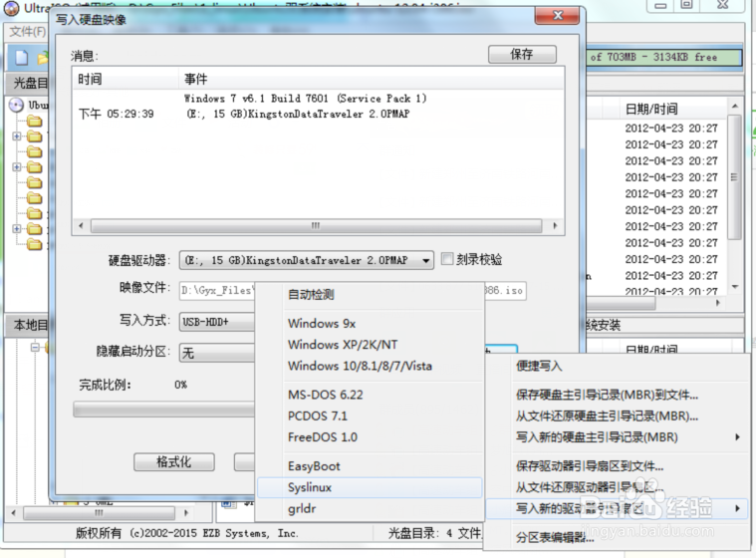The width and height of the screenshot is (756, 558).
Task: Choose EasyBoot option
Action: pos(370,466)
